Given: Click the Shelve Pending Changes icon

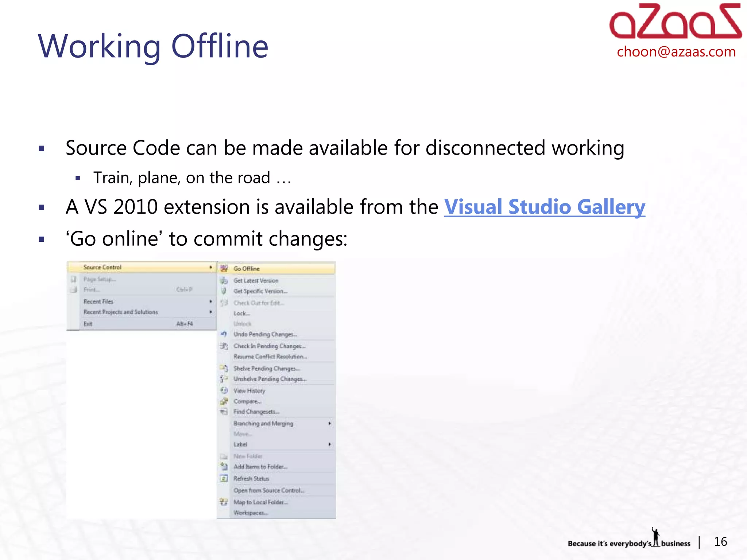Looking at the screenshot, I should coord(224,368).
